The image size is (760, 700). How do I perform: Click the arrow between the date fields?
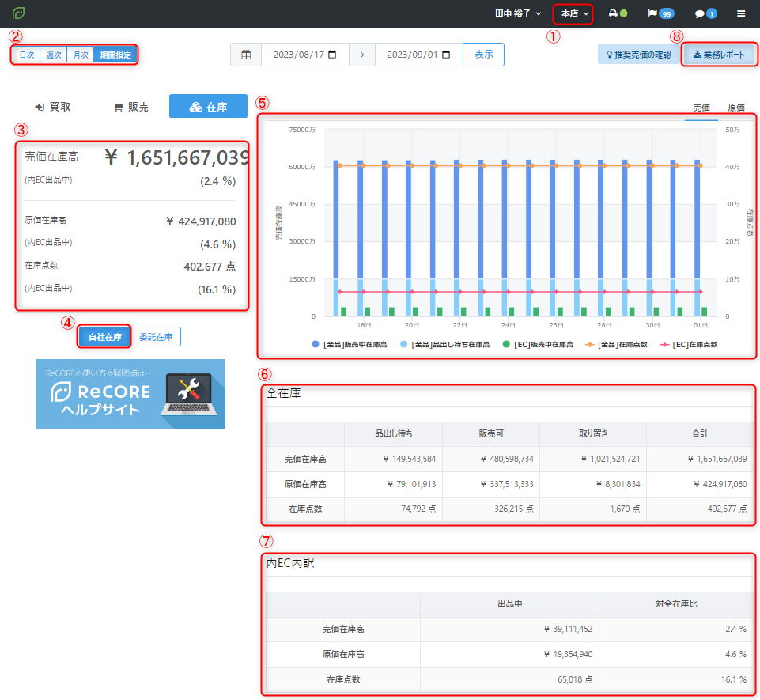[362, 55]
